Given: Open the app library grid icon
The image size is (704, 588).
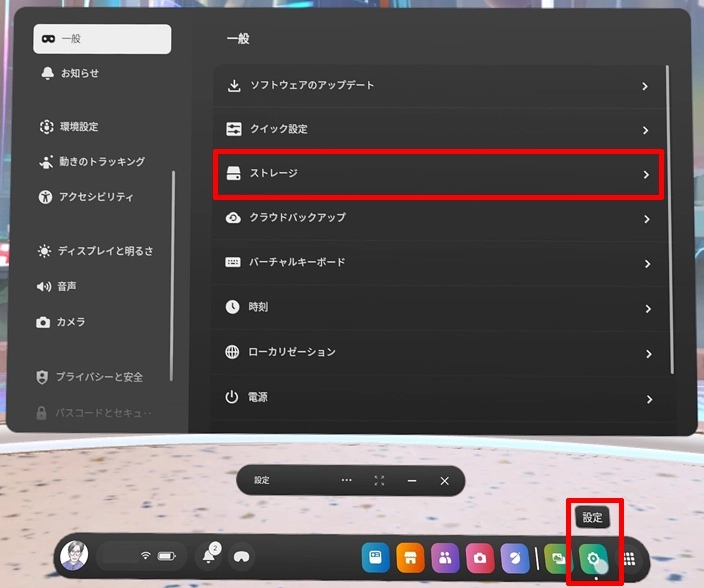Looking at the screenshot, I should tap(629, 559).
